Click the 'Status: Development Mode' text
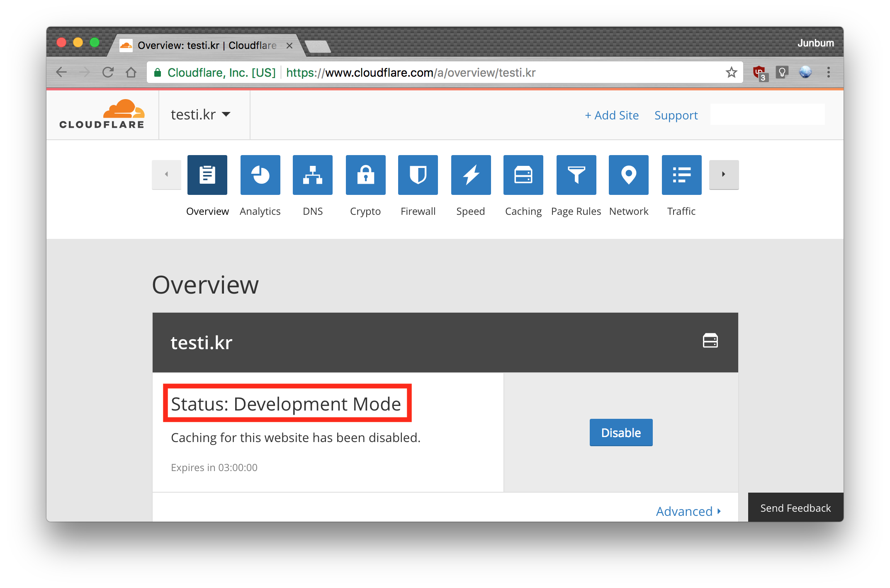890x588 pixels. [x=286, y=404]
